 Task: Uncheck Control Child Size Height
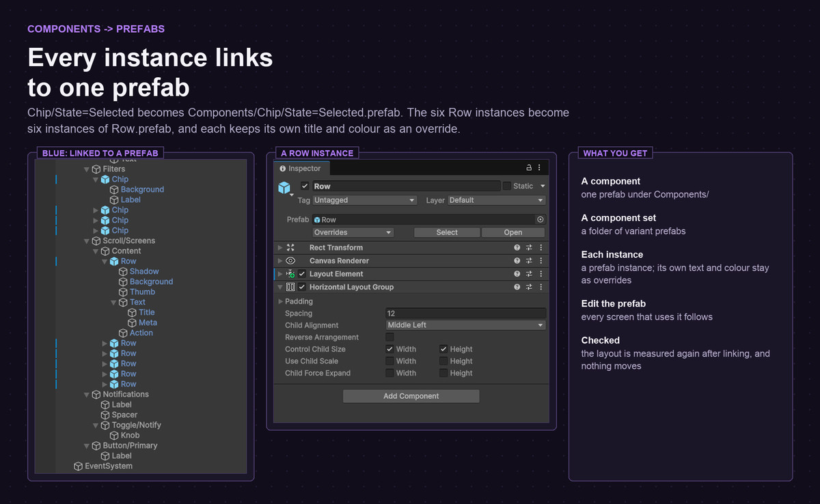443,349
